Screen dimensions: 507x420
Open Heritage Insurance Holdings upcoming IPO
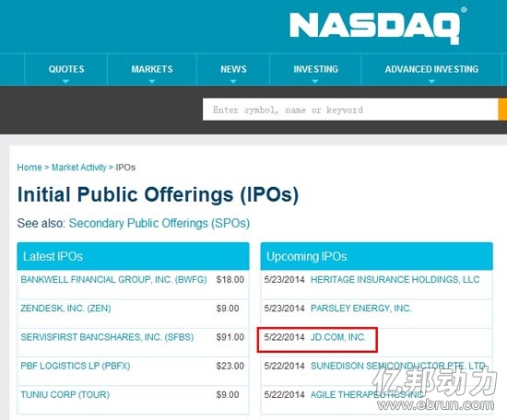click(x=395, y=279)
